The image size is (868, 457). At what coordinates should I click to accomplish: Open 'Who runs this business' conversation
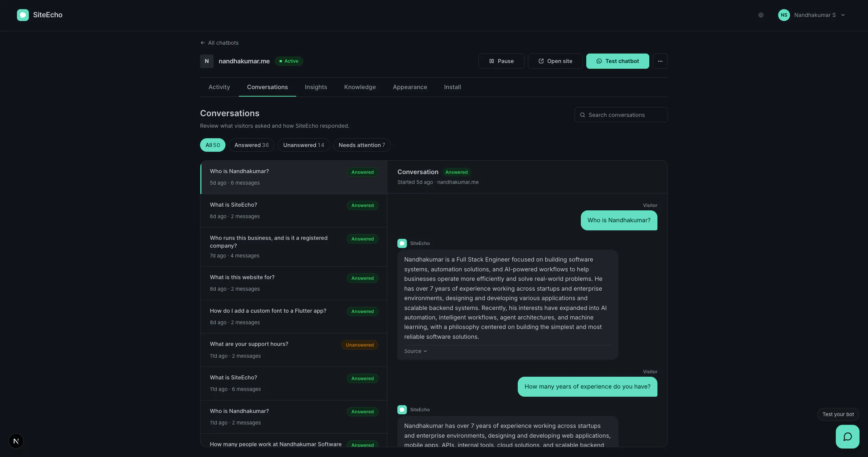pyautogui.click(x=294, y=247)
